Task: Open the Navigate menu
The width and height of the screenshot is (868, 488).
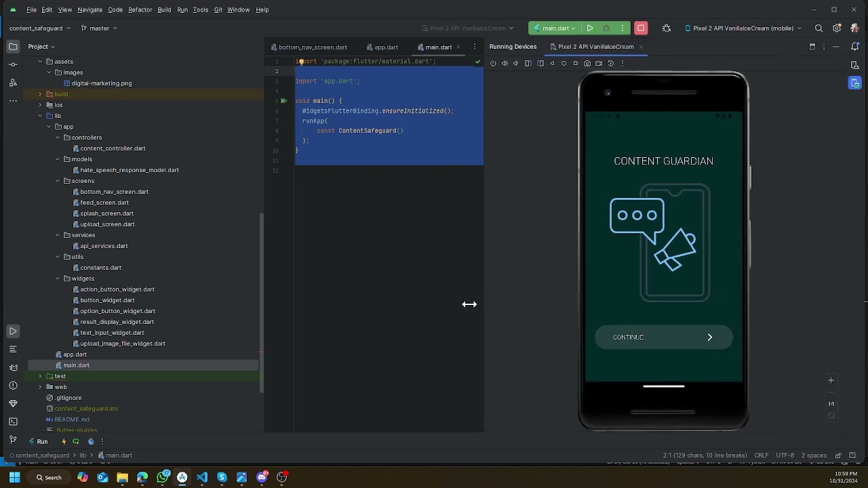Action: pyautogui.click(x=90, y=9)
